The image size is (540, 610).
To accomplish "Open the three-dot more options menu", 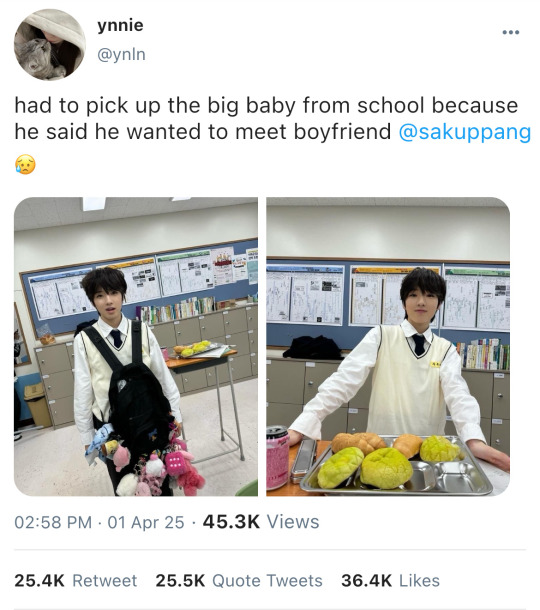I will 510,32.
